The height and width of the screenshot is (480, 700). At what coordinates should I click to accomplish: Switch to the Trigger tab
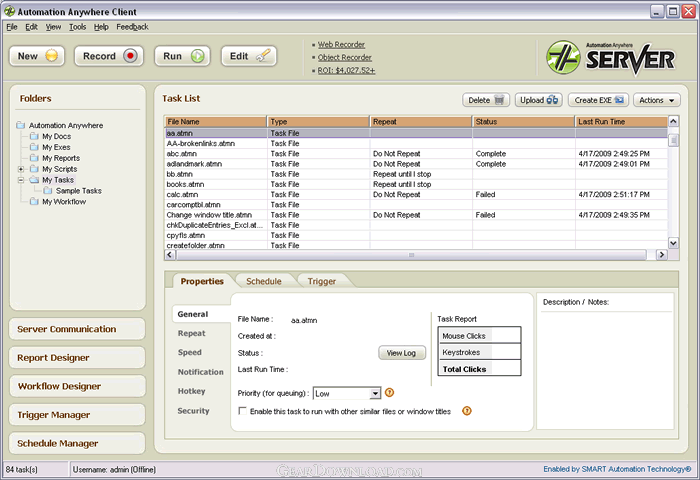click(x=322, y=281)
